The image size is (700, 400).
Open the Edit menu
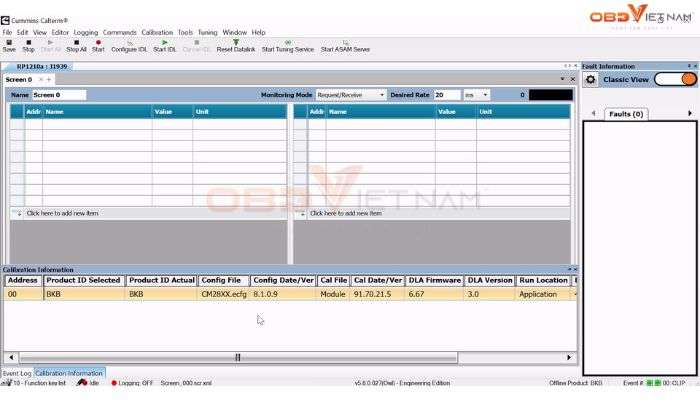22,33
